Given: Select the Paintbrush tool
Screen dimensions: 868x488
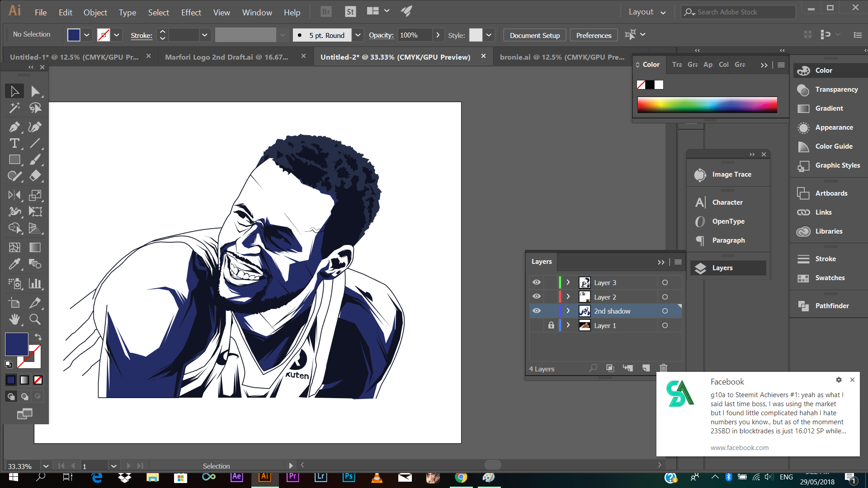Looking at the screenshot, I should point(35,160).
